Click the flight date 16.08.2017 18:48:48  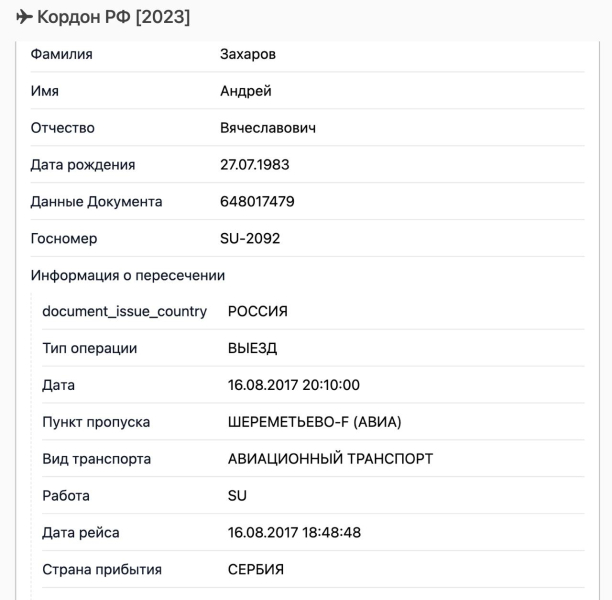pos(294,533)
